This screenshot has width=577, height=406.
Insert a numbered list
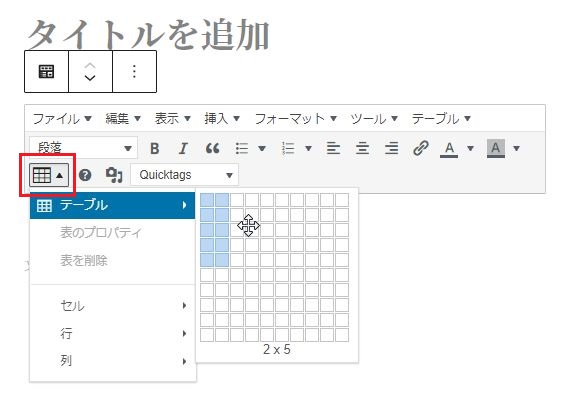pos(288,149)
